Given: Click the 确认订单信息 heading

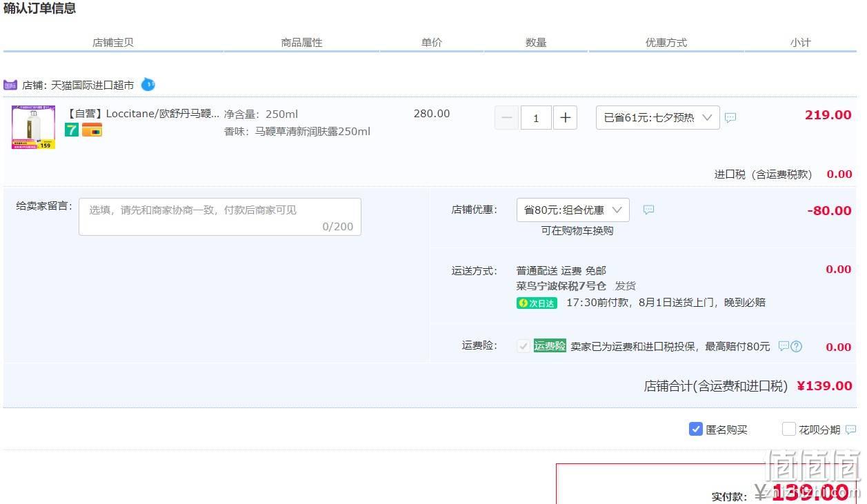Looking at the screenshot, I should coord(39,8).
